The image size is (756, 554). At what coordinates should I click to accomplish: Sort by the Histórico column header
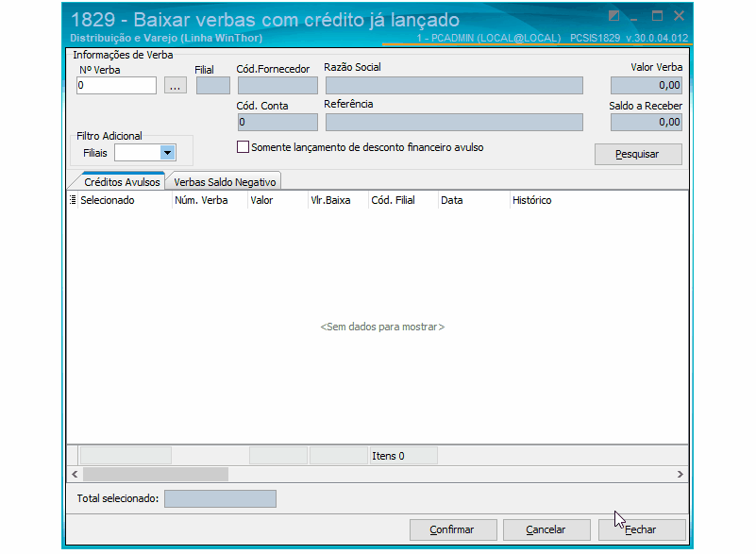(x=598, y=200)
